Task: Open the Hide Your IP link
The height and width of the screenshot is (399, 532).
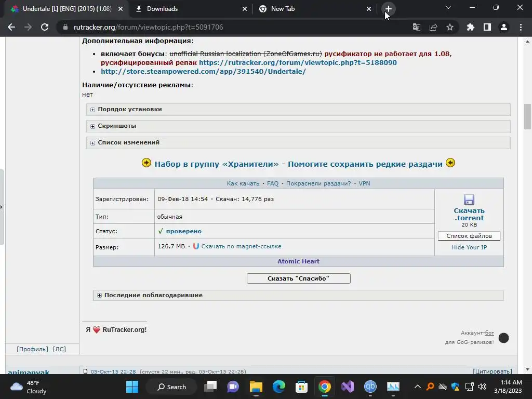Action: click(x=469, y=247)
